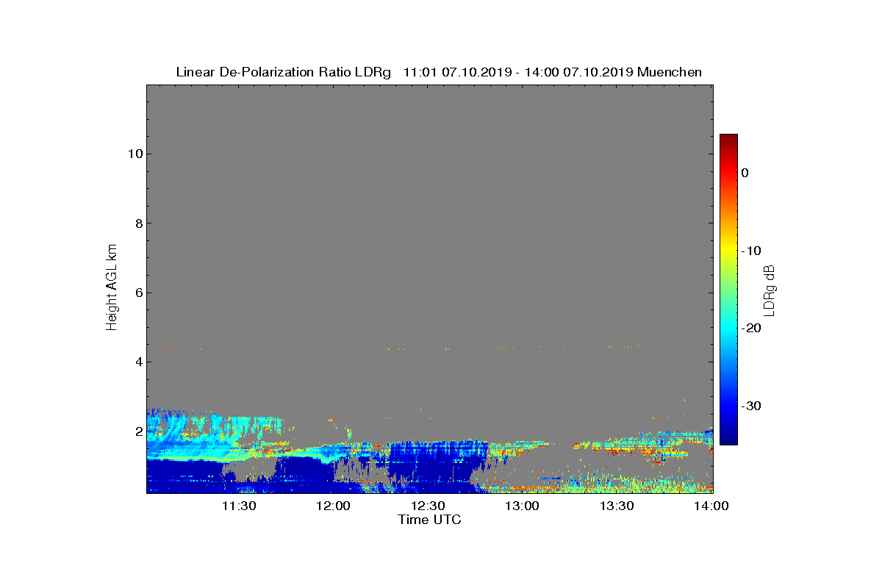Click the 'Time UTC' axis label
Viewport: 882px width, 588px height.
429,520
